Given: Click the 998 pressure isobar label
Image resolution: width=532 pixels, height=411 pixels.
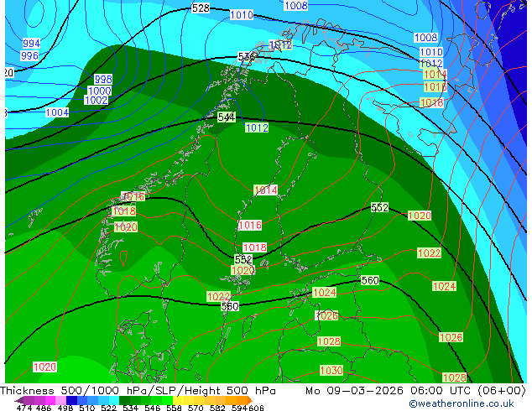Looking at the screenshot, I should coord(103,79).
